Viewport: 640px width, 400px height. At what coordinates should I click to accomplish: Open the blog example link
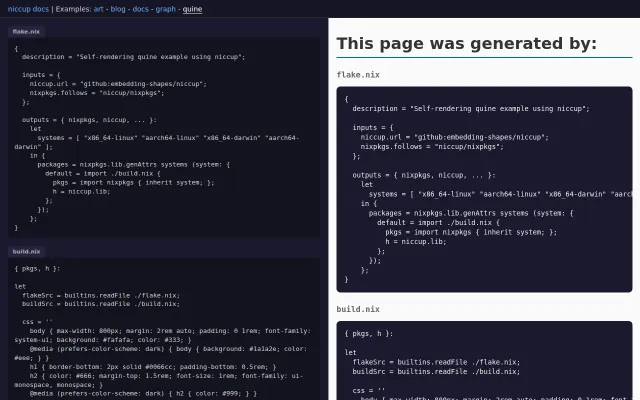(118, 9)
